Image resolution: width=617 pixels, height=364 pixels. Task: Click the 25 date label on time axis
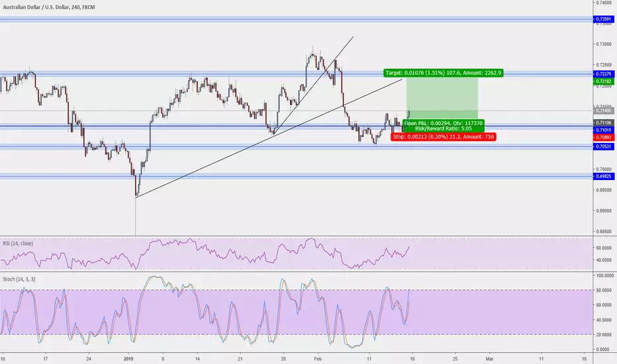[x=455, y=359]
